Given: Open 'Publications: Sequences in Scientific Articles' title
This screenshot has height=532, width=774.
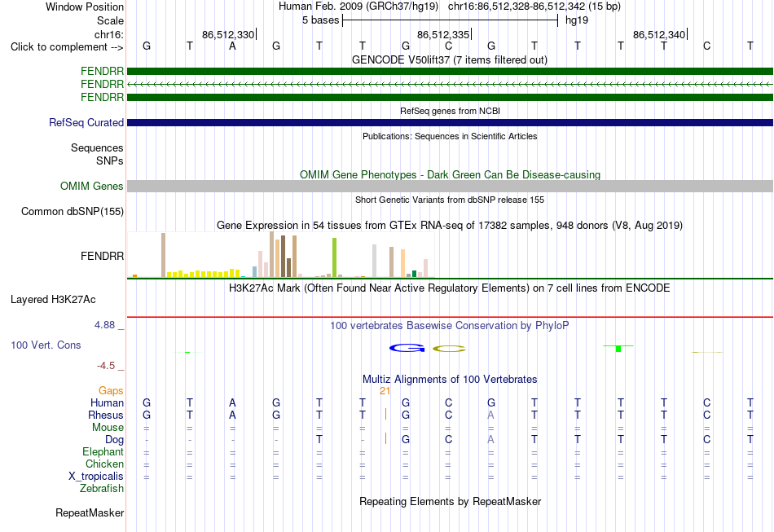Looking at the screenshot, I should click(x=450, y=136).
